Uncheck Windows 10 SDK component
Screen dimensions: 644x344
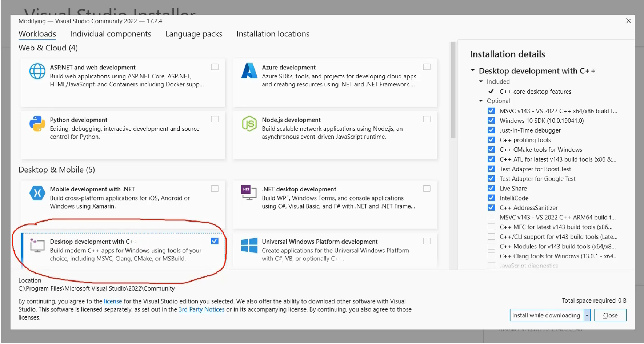[491, 120]
